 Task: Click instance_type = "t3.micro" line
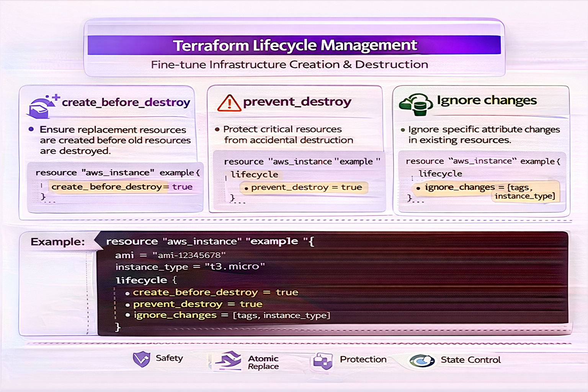coord(190,267)
